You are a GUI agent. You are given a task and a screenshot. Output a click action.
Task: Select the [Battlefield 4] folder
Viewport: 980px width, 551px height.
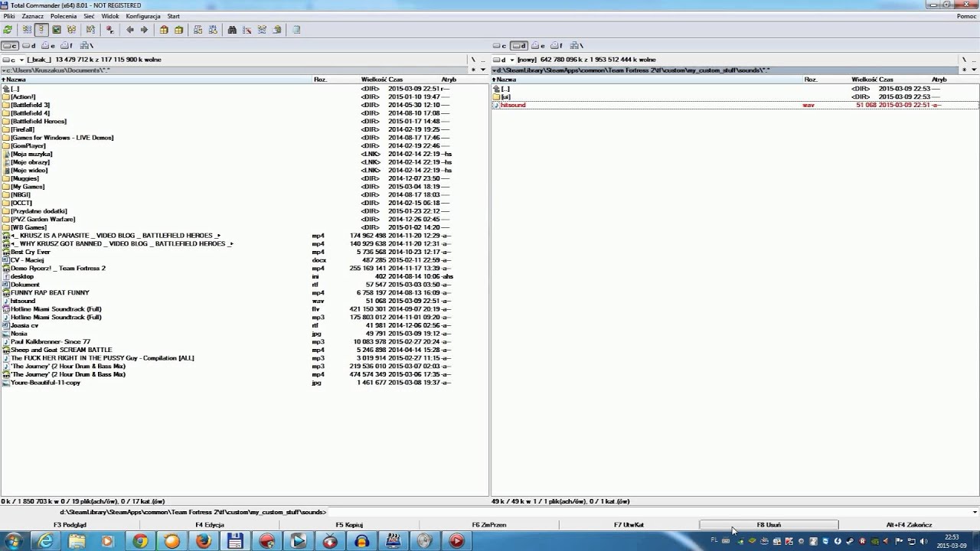coord(31,113)
